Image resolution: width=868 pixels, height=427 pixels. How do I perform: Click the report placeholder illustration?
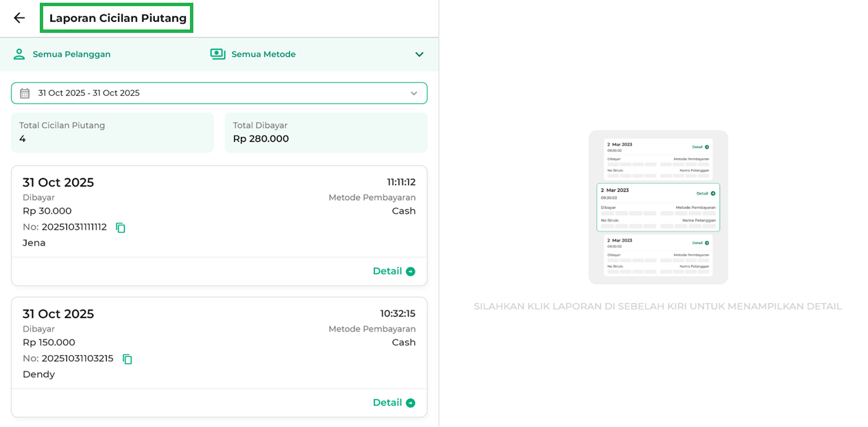(x=658, y=207)
